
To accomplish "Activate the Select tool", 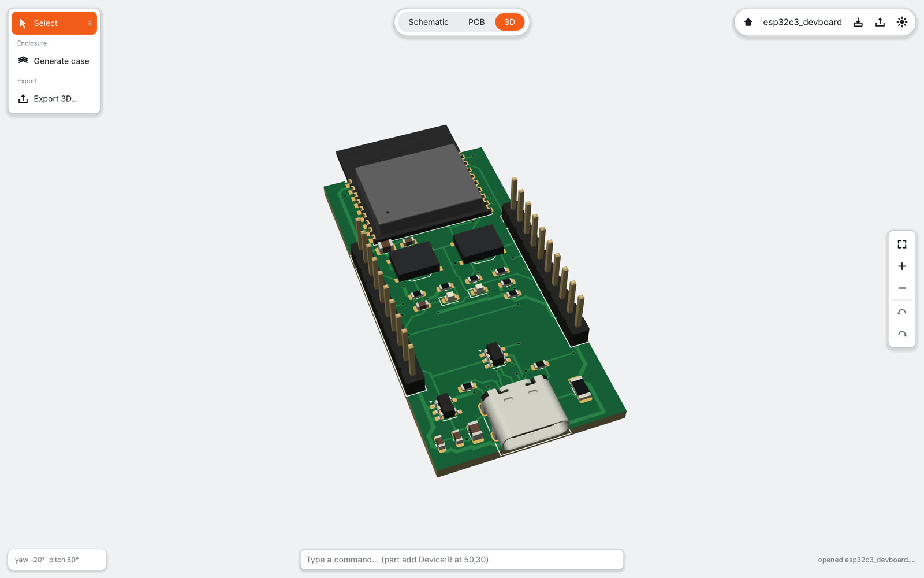I will pyautogui.click(x=54, y=23).
